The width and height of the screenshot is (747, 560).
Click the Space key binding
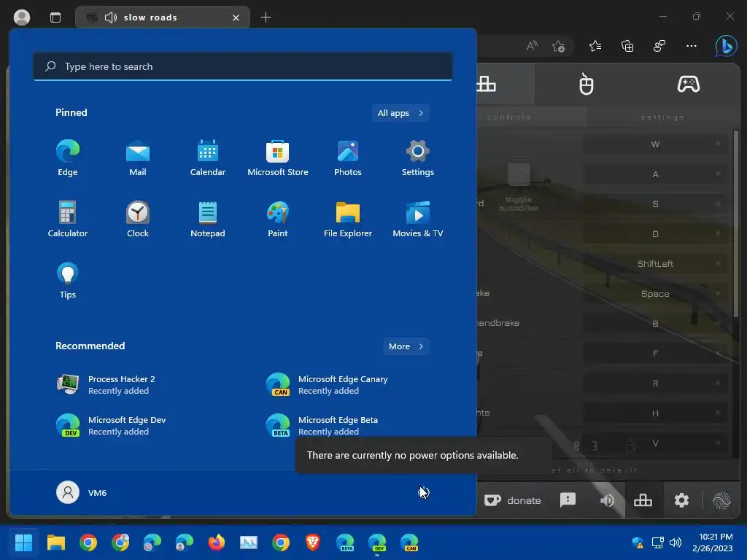coord(655,294)
